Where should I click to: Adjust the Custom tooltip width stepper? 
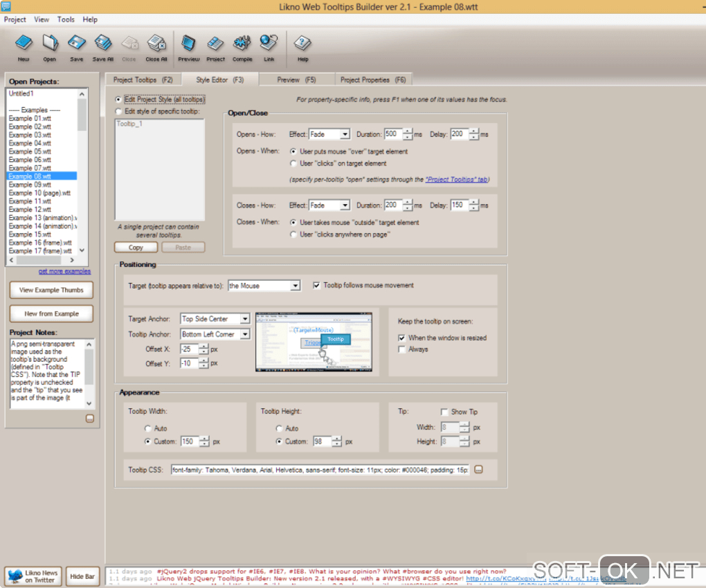pyautogui.click(x=204, y=442)
